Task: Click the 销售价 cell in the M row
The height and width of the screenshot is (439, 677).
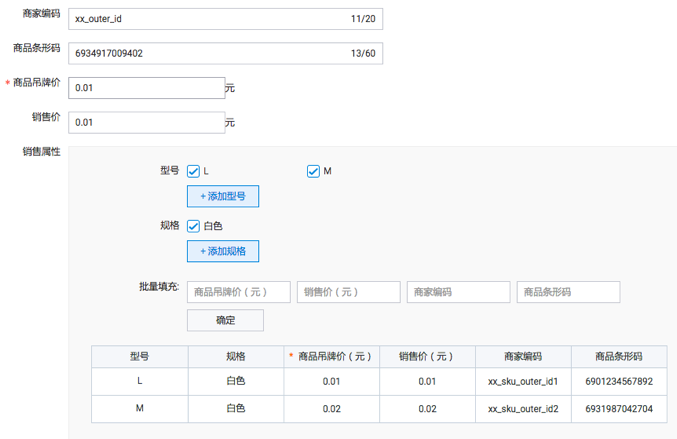Action: [427, 409]
